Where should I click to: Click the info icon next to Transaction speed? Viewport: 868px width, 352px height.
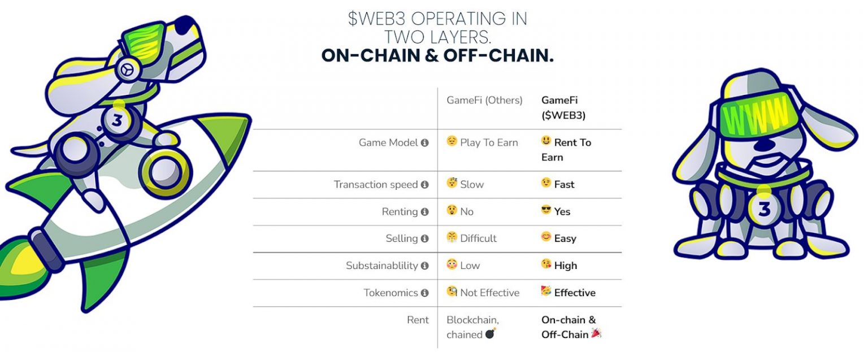(x=425, y=185)
